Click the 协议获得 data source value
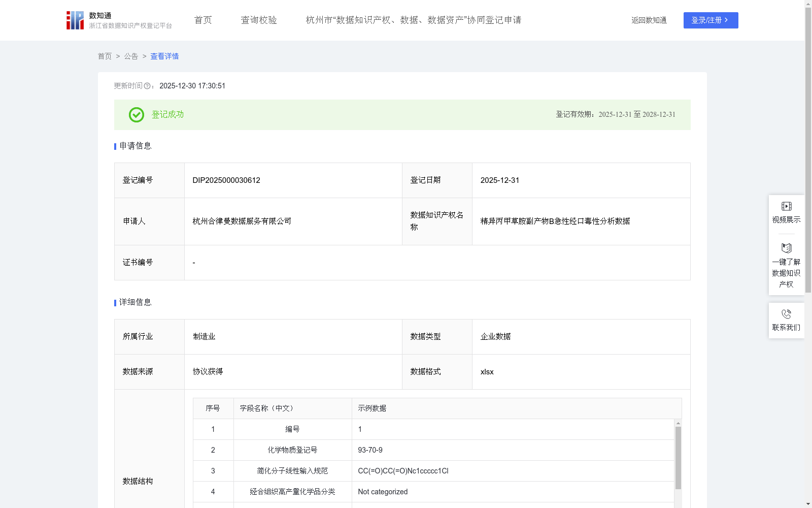The height and width of the screenshot is (508, 812). 208,372
